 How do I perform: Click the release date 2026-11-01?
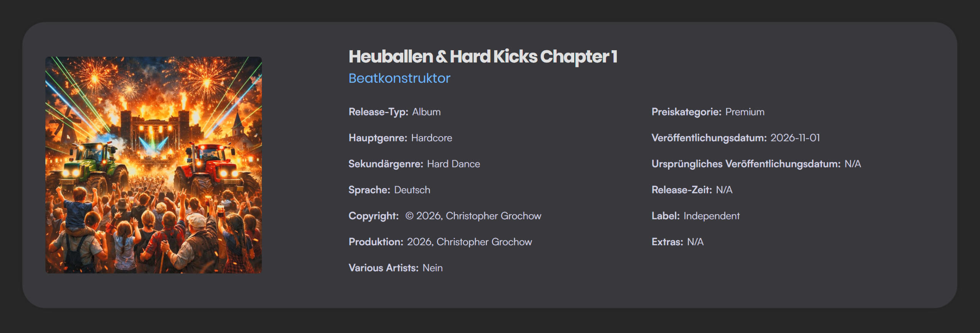click(x=795, y=138)
